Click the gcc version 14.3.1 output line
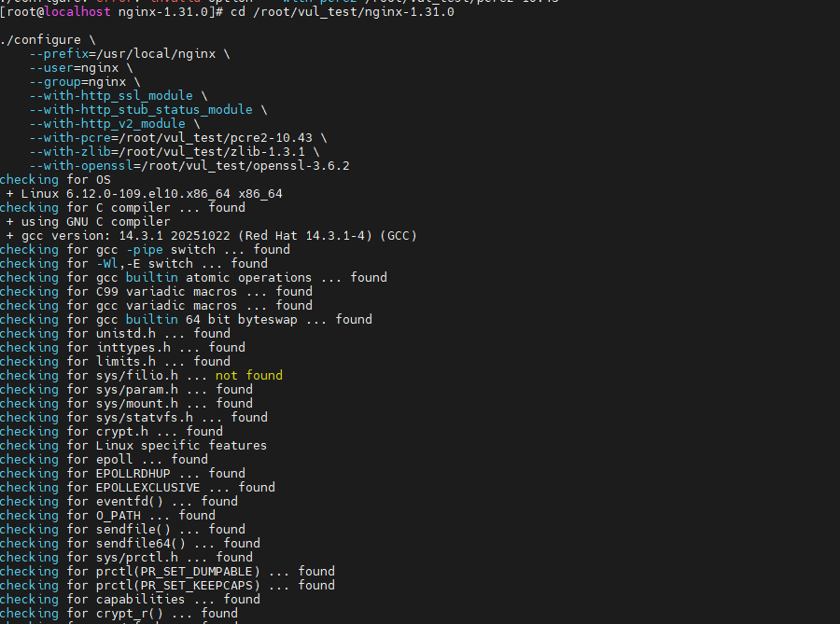 click(x=211, y=235)
